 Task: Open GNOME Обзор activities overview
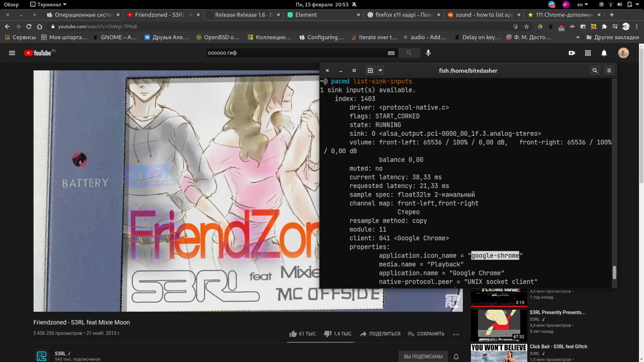pyautogui.click(x=12, y=5)
